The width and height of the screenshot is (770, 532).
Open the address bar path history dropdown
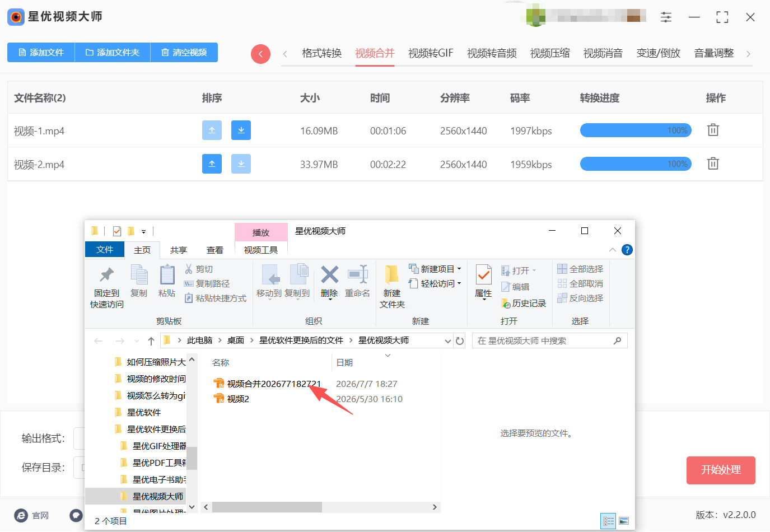(x=447, y=340)
